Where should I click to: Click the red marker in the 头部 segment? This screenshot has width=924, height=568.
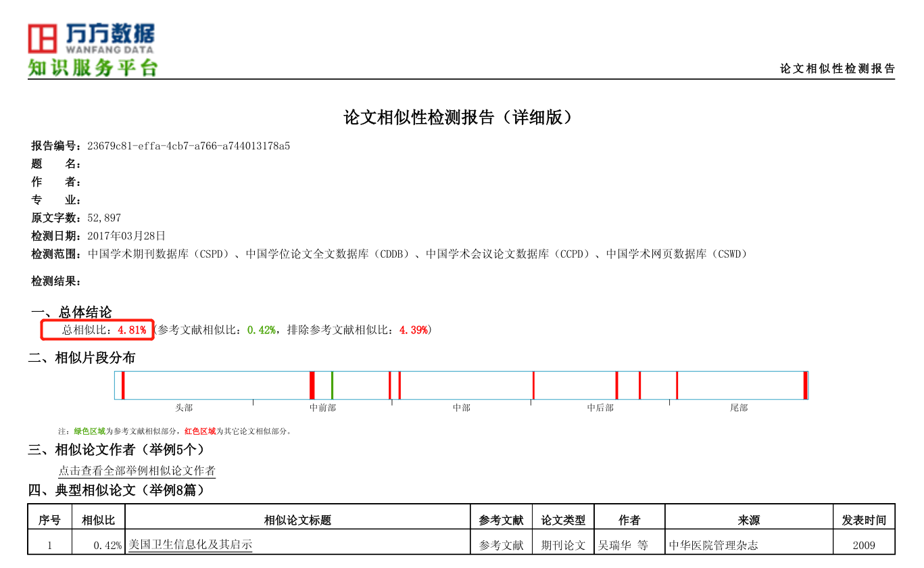tap(123, 385)
